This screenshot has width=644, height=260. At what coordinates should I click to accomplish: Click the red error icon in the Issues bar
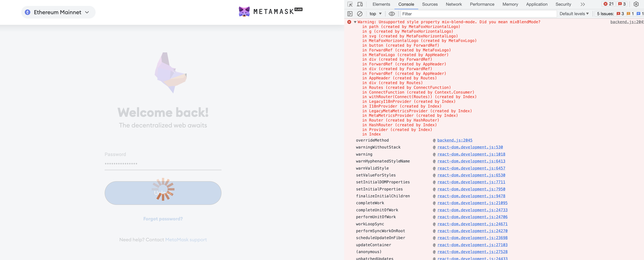click(618, 14)
